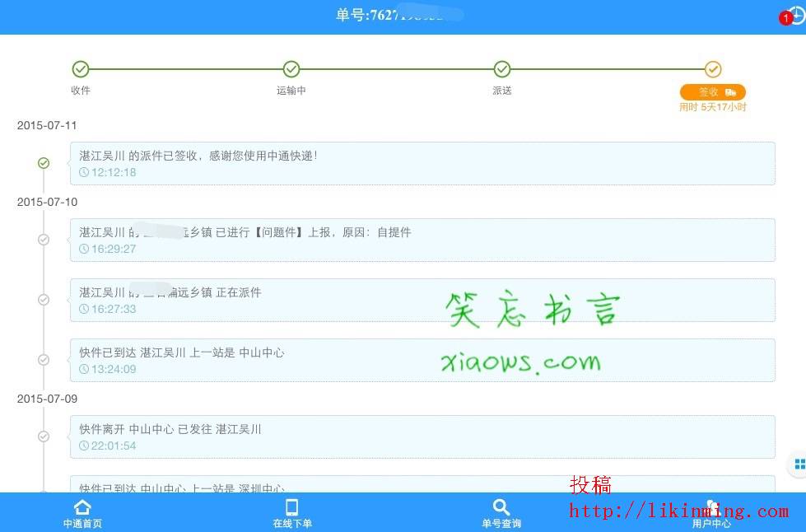Image resolution: width=806 pixels, height=532 pixels.
Task: Click the clock icon beside 16:29:27
Action: (84, 249)
